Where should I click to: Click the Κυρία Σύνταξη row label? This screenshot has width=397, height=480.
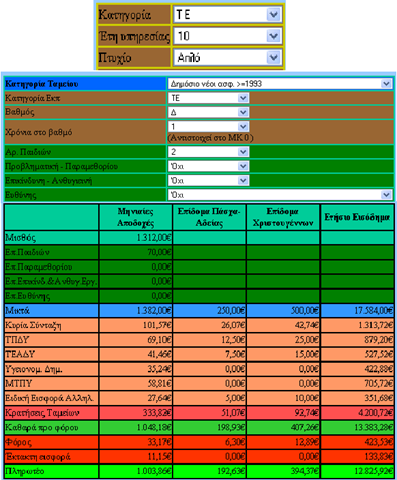[33, 325]
